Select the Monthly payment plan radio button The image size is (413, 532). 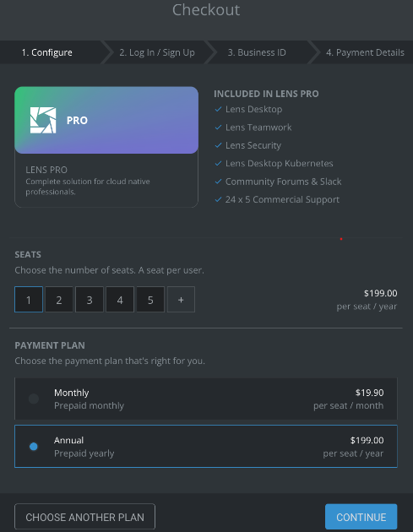point(33,399)
